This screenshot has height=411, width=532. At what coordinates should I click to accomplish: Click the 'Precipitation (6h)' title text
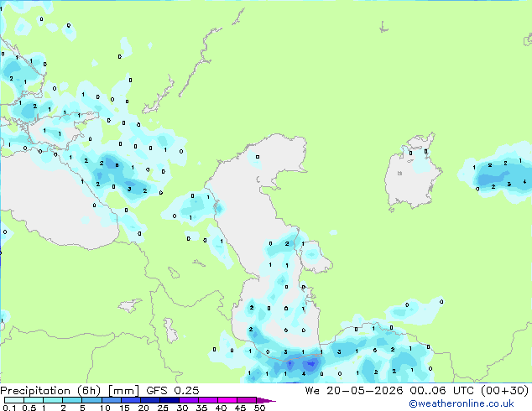tap(50, 391)
